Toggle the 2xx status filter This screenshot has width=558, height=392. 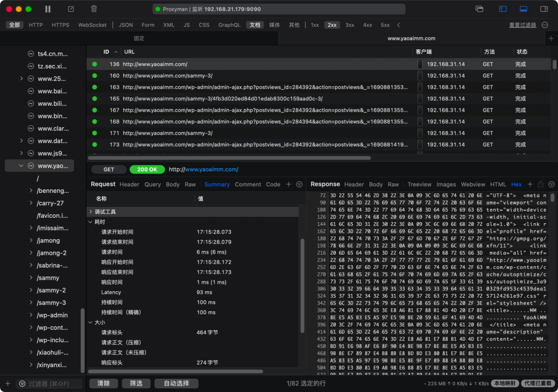332,25
